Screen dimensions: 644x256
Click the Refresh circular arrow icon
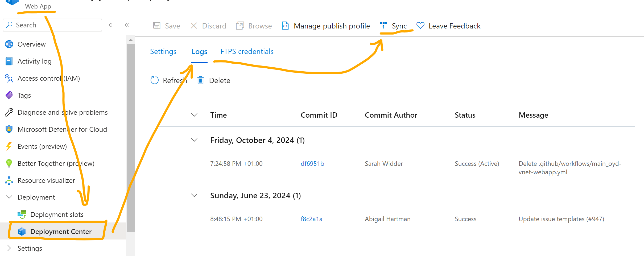point(155,80)
